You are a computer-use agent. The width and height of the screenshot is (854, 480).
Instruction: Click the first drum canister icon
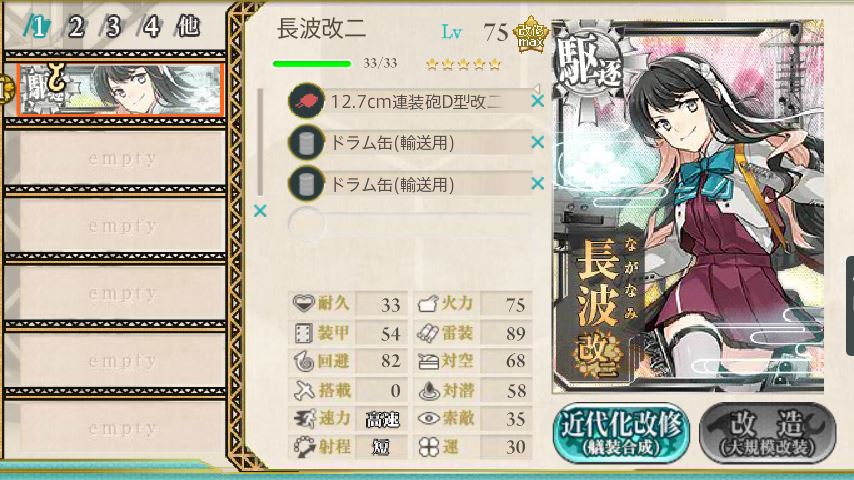[307, 143]
